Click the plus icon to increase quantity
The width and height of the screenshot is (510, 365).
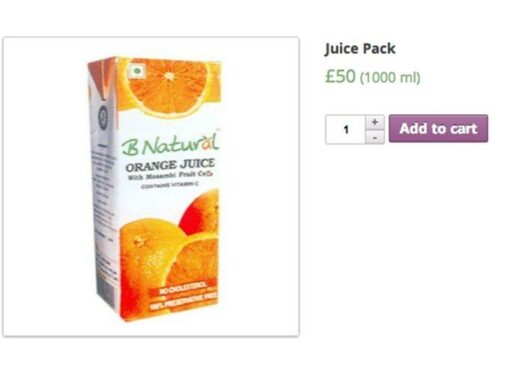coord(375,122)
